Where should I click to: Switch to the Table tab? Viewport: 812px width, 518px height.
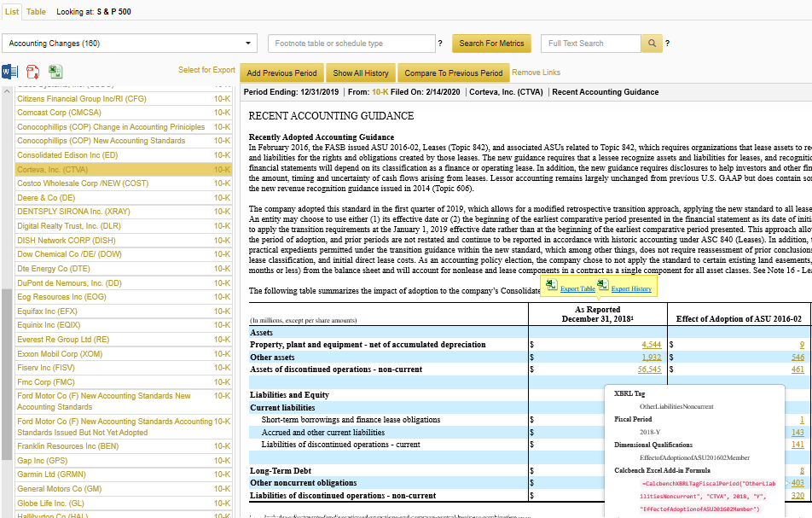pyautogui.click(x=36, y=12)
